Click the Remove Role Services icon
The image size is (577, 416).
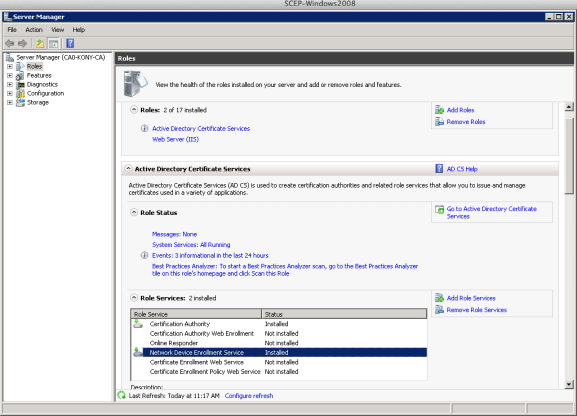pyautogui.click(x=439, y=310)
